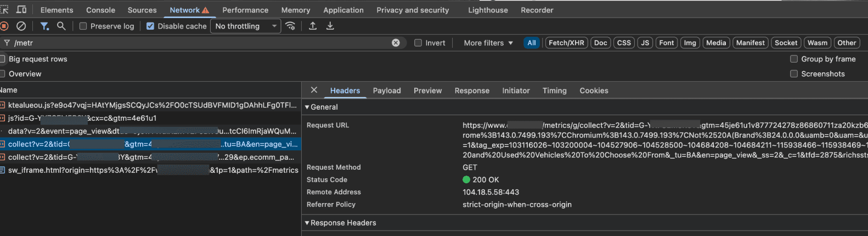Export HAR file download icon

tap(330, 26)
